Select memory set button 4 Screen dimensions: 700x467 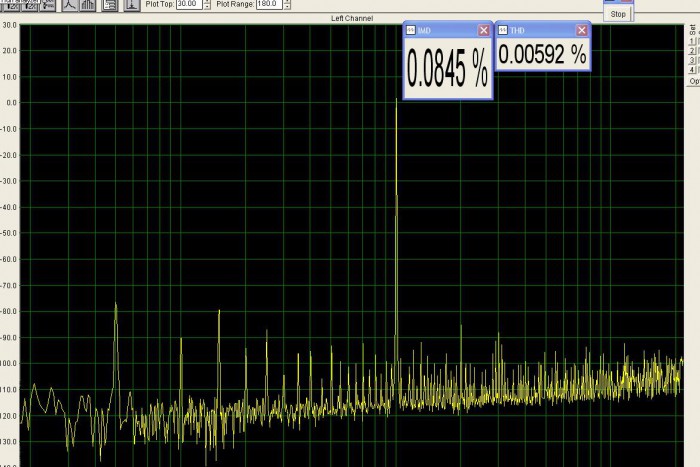(692, 70)
